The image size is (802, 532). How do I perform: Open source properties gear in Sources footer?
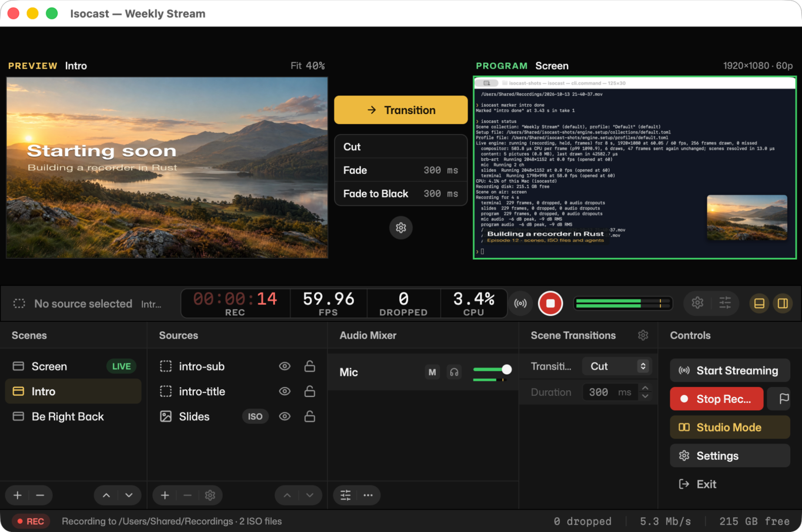coord(210,495)
